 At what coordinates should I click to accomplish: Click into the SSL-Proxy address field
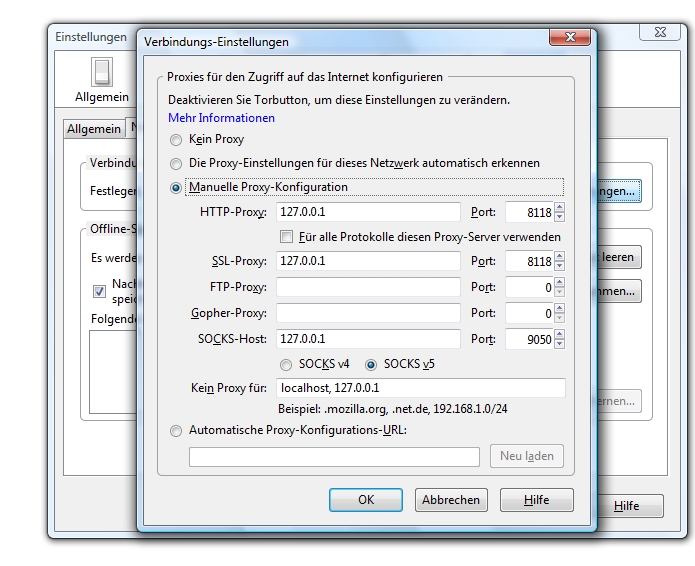368,261
